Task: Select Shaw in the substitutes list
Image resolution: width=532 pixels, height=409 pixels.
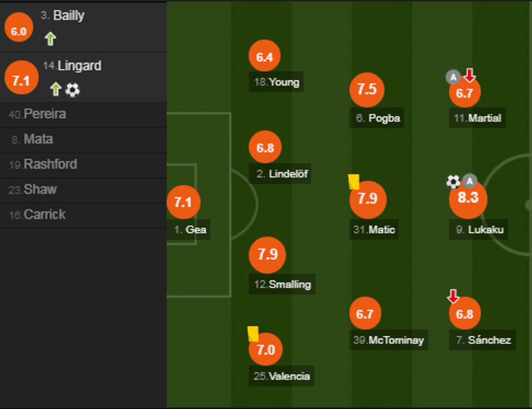Action: pos(40,189)
